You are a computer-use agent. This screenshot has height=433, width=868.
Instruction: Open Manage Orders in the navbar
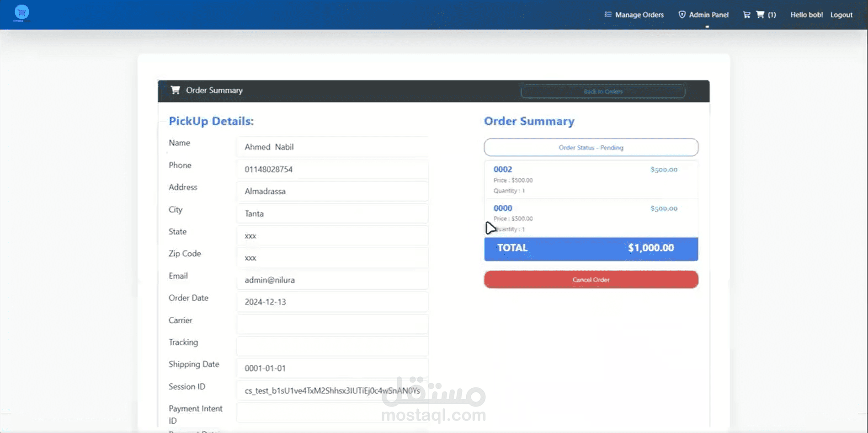pyautogui.click(x=634, y=15)
